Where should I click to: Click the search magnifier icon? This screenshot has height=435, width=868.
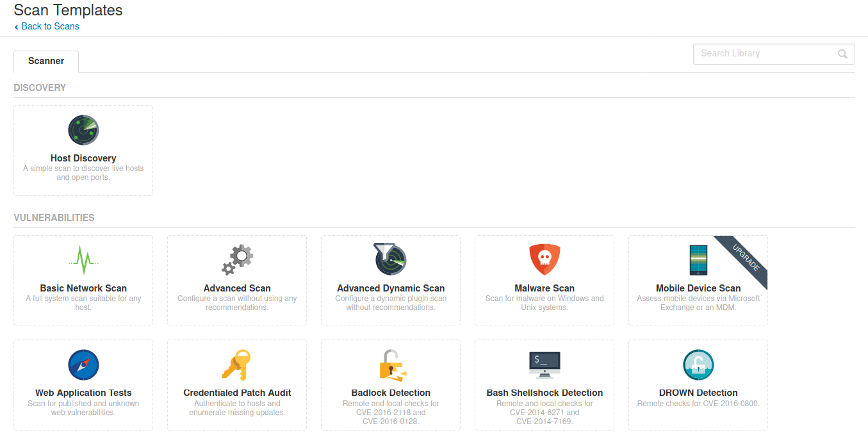[843, 54]
